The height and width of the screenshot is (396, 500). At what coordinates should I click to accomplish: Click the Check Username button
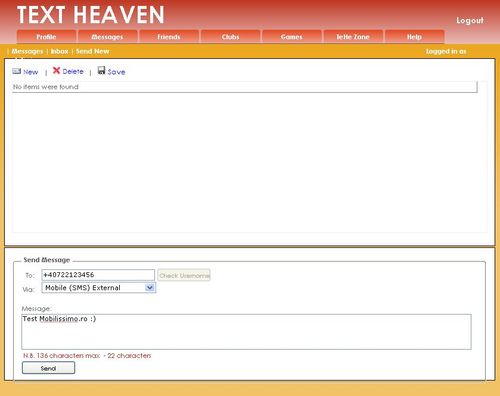[x=184, y=275]
